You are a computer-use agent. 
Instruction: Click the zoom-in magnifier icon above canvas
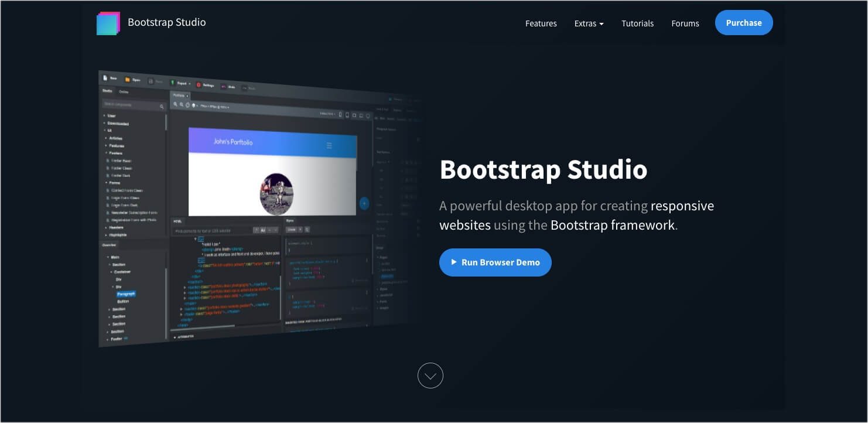[x=175, y=104]
